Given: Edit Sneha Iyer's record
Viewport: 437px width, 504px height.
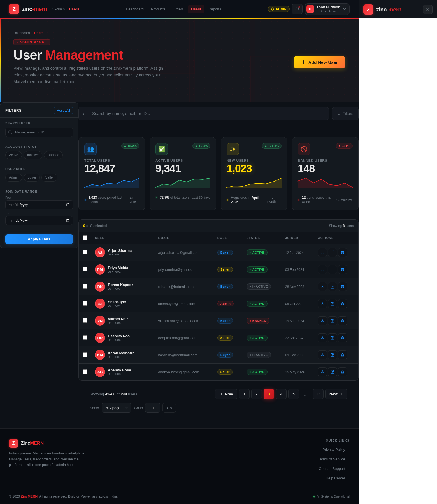Looking at the screenshot, I should pos(333,304).
